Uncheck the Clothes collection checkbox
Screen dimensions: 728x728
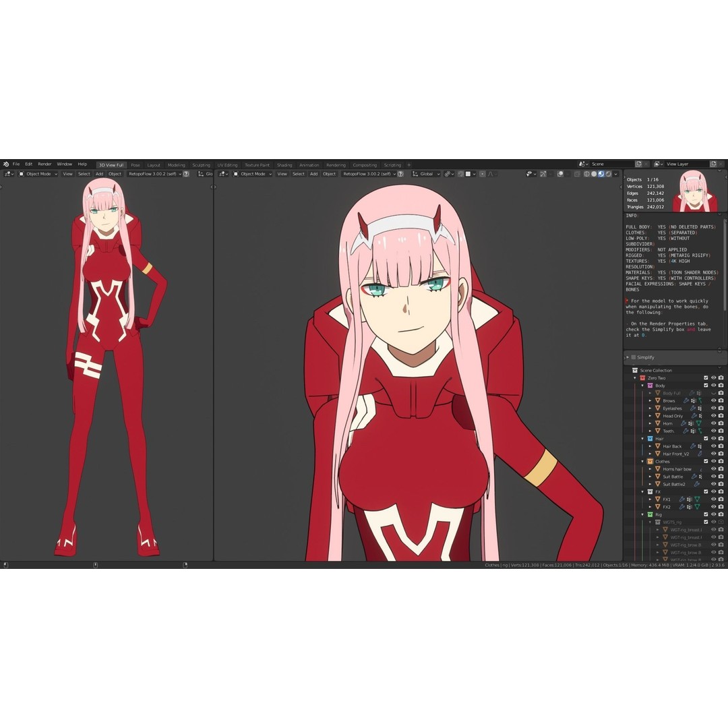point(706,462)
